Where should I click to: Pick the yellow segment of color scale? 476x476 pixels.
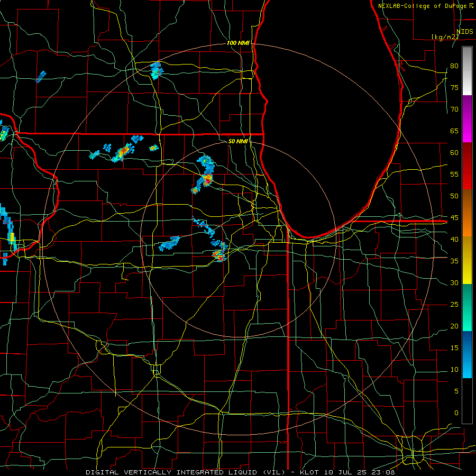tap(467, 260)
